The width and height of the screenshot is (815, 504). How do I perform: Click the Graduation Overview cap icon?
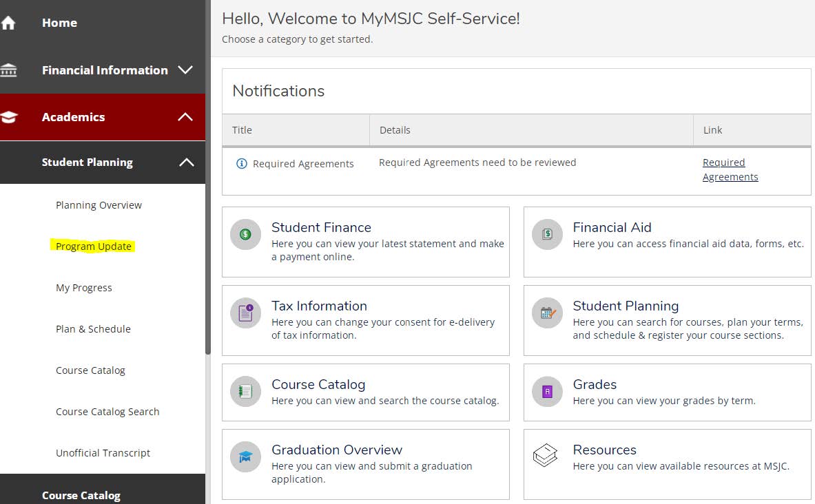pyautogui.click(x=245, y=456)
